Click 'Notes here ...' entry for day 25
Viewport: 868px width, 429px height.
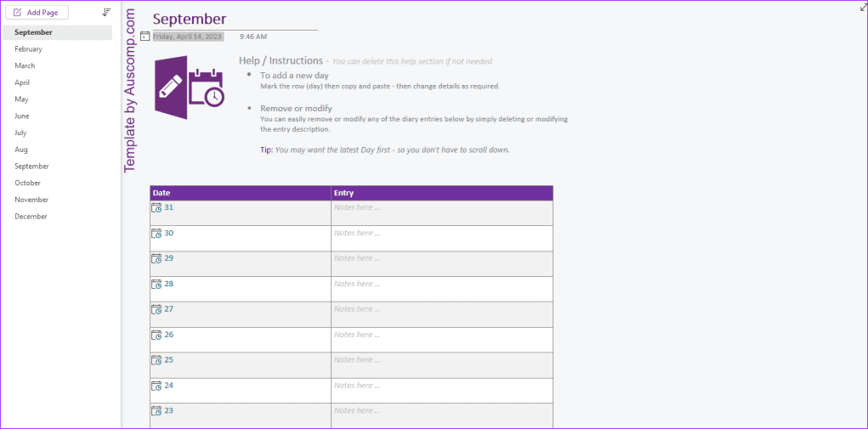(x=357, y=360)
